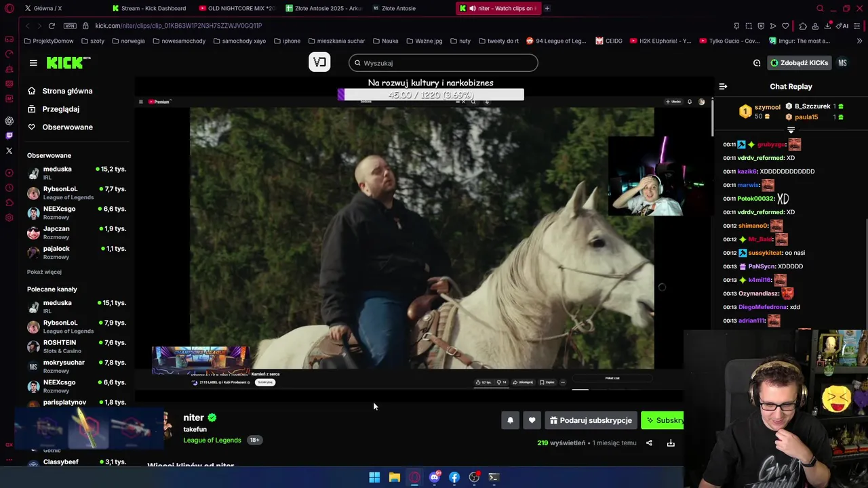Image resolution: width=868 pixels, height=488 pixels.
Task: Reload the page
Action: tap(52, 26)
